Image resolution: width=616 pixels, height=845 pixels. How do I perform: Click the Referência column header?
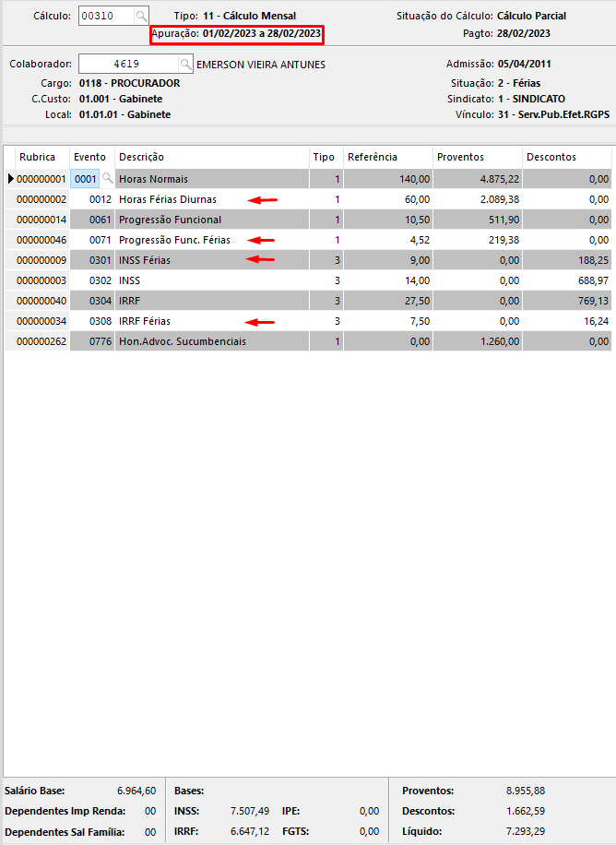coord(388,157)
